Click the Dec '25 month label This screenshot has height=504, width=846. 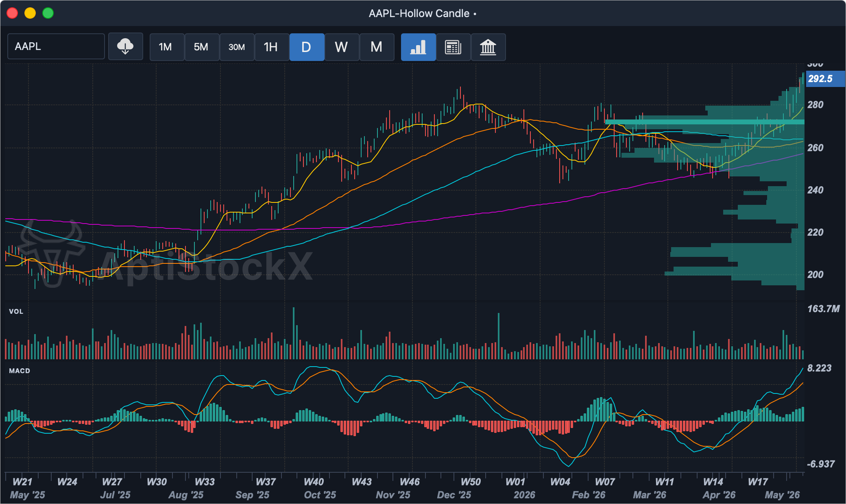(x=454, y=495)
